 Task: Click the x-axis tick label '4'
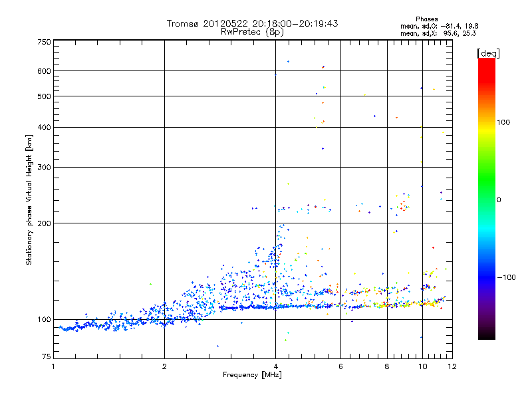tap(275, 366)
